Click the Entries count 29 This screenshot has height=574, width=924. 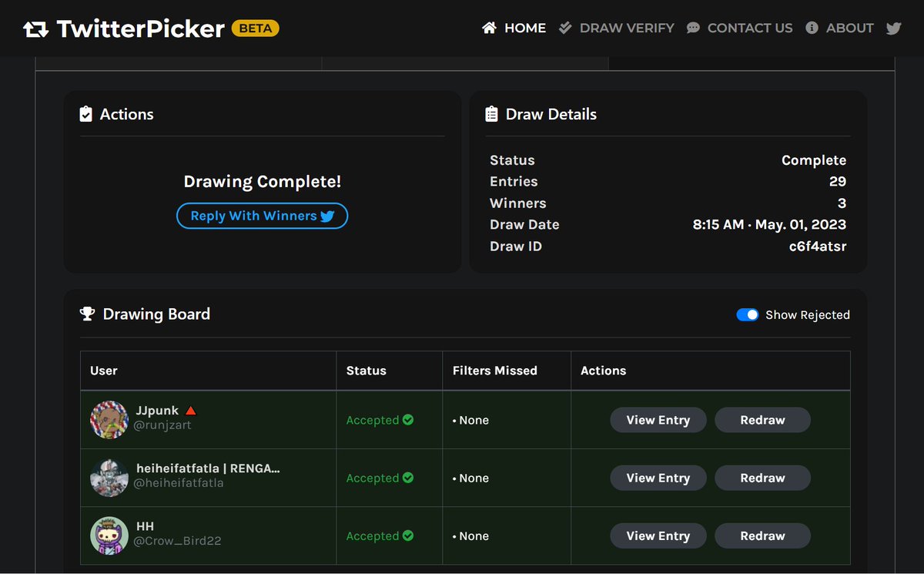(838, 182)
